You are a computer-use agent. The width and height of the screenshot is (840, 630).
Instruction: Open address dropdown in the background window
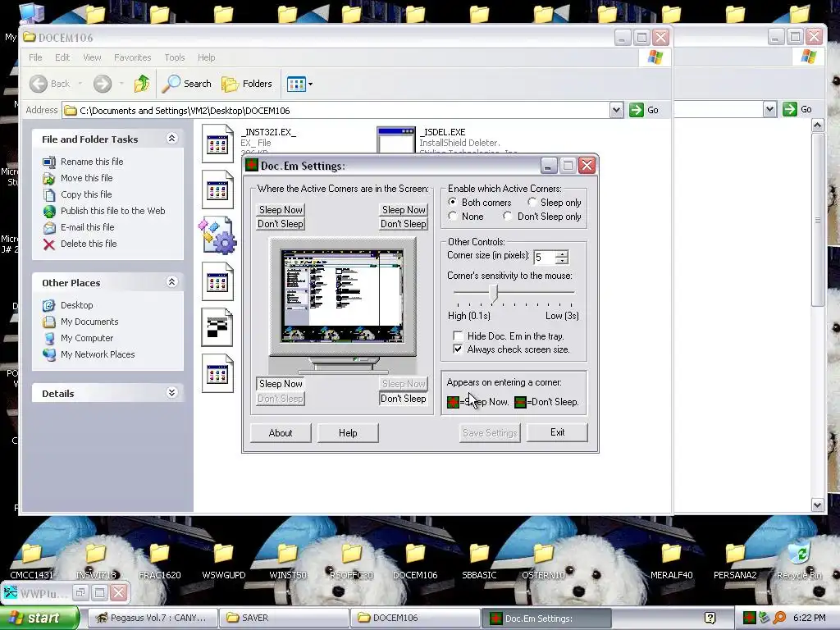coord(769,110)
